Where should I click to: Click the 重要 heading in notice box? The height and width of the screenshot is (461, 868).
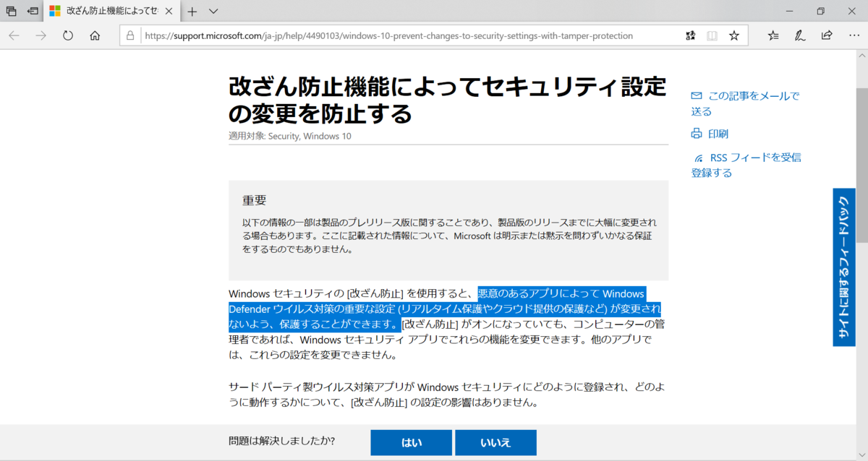click(255, 200)
